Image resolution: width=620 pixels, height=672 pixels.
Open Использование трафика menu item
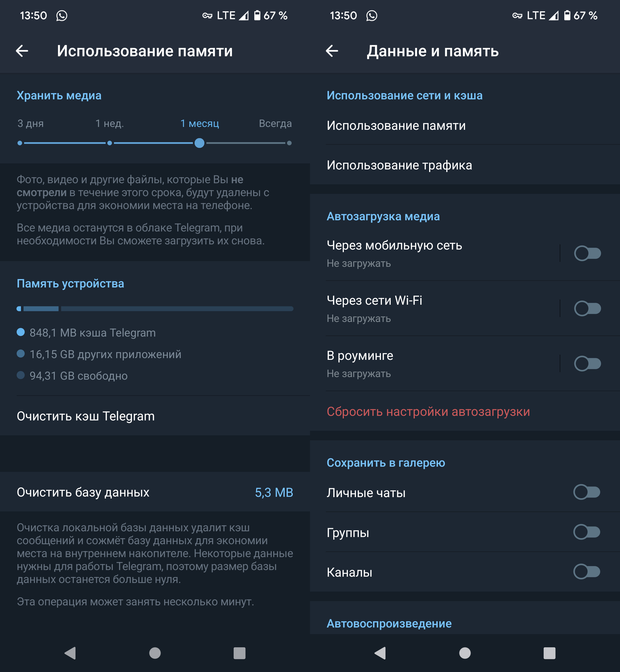point(465,165)
